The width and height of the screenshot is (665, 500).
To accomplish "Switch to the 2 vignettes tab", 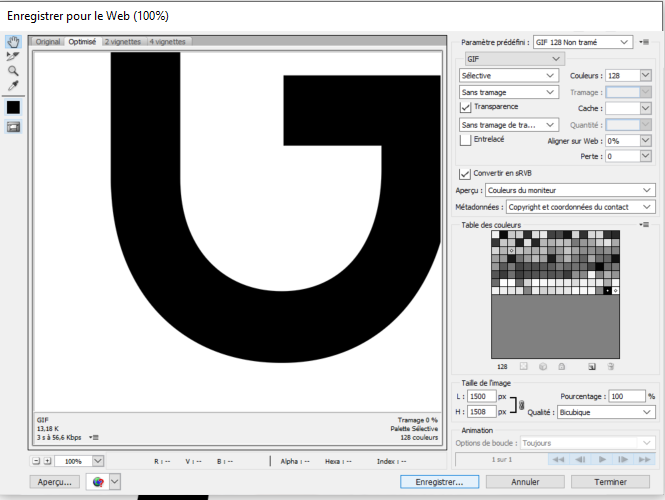I will tap(123, 42).
